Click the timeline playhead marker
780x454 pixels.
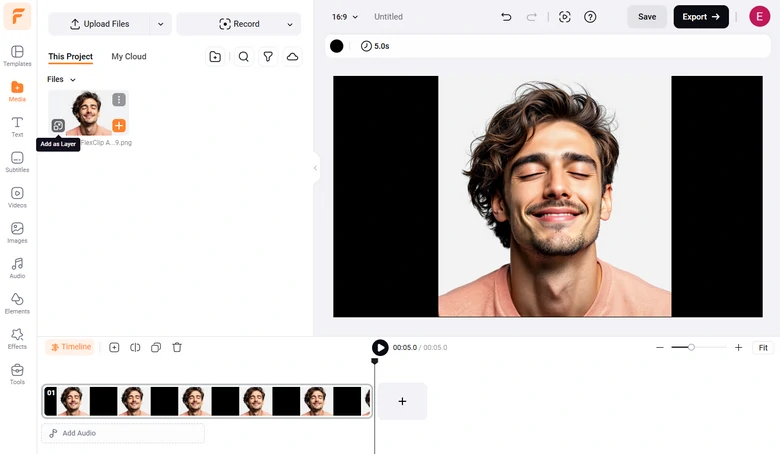[x=375, y=361]
